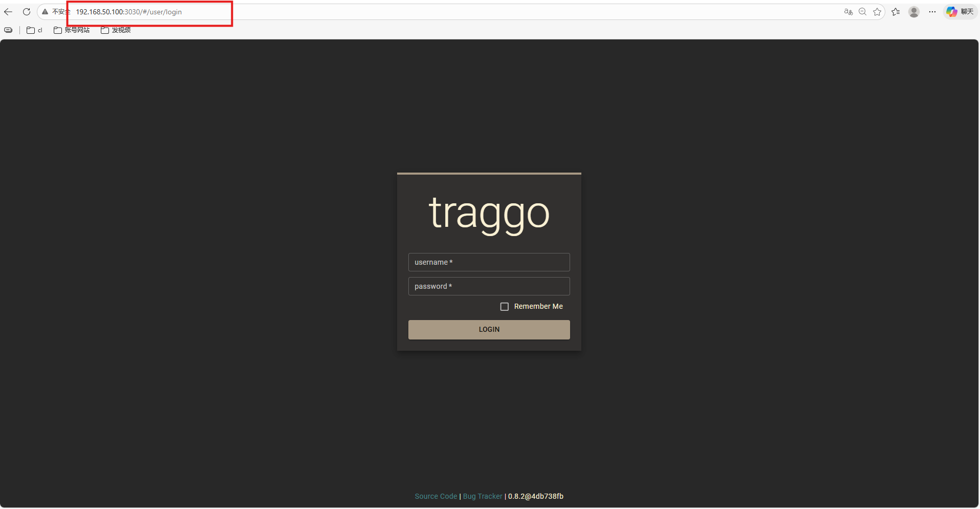The width and height of the screenshot is (980, 509).
Task: Focus the username input field
Action: 489,262
